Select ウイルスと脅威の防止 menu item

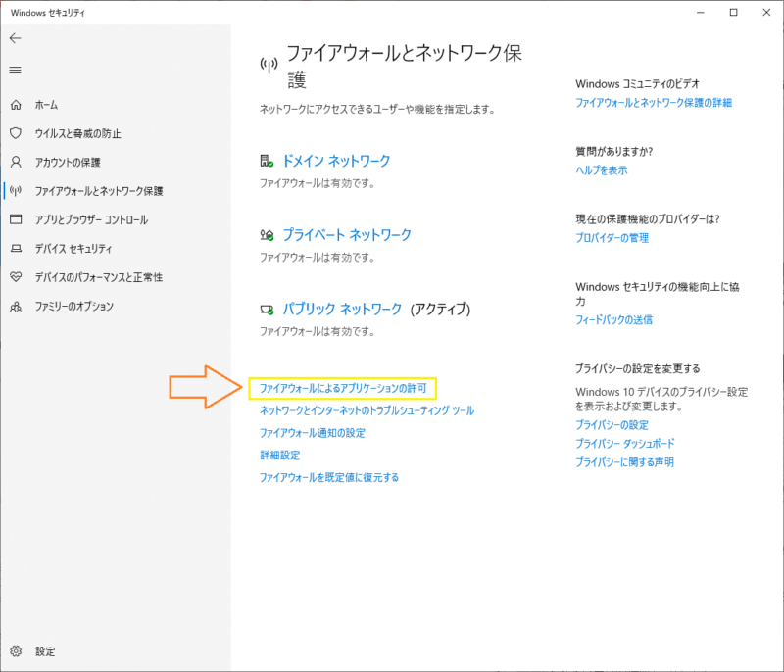pyautogui.click(x=78, y=133)
